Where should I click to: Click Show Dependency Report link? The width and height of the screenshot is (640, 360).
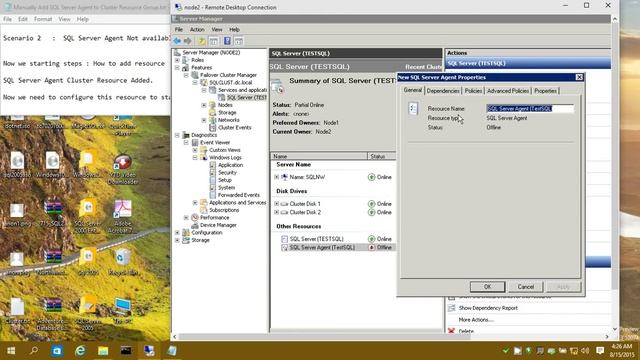coord(488,308)
